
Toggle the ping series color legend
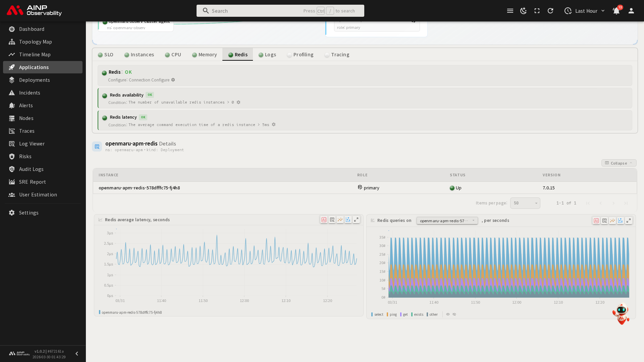391,314
